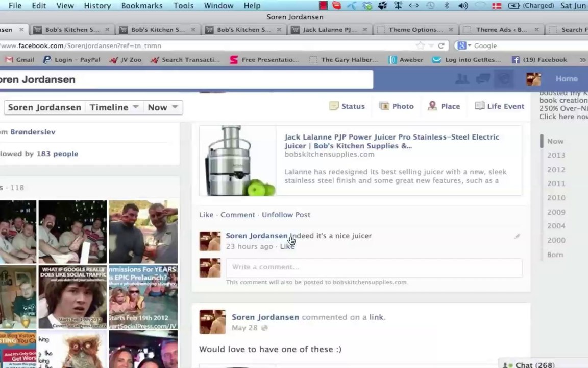The width and height of the screenshot is (588, 368).
Task: Click Soren Jordansen name button on profile bar
Action: click(x=44, y=107)
